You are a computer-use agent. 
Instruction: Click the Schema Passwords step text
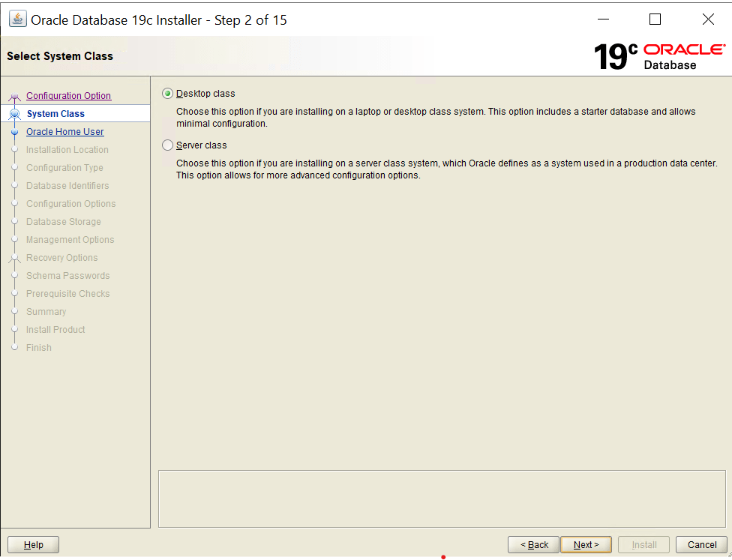click(x=67, y=276)
